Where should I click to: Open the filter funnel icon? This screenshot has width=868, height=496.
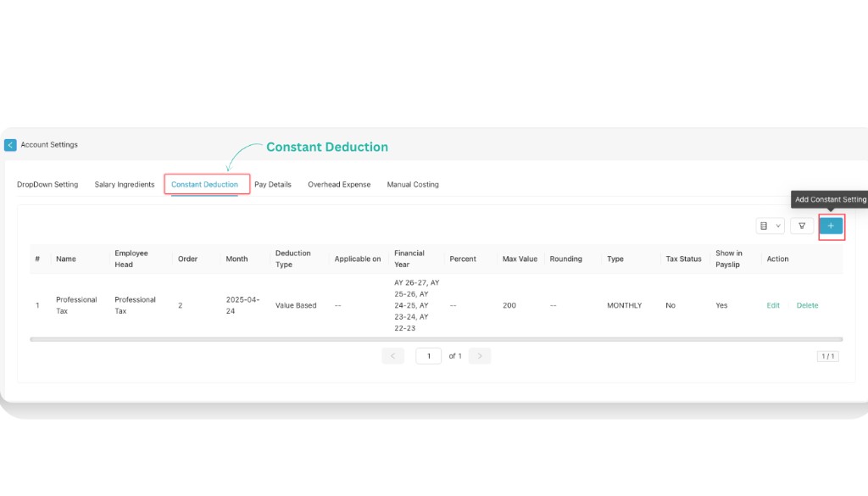pos(801,226)
